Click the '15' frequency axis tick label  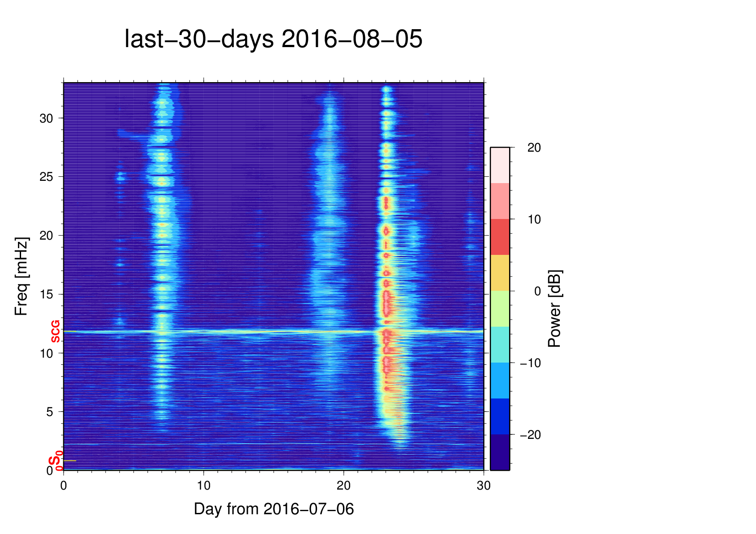point(46,294)
